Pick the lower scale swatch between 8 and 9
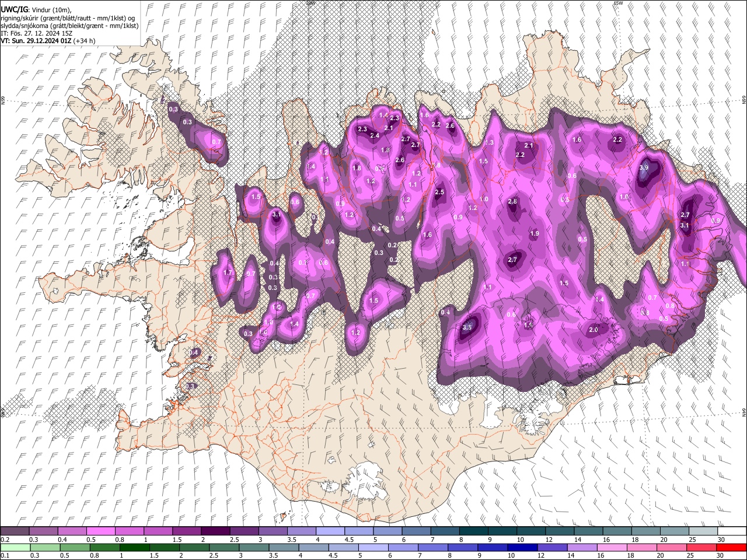This screenshot has height=560, width=747. point(462,547)
